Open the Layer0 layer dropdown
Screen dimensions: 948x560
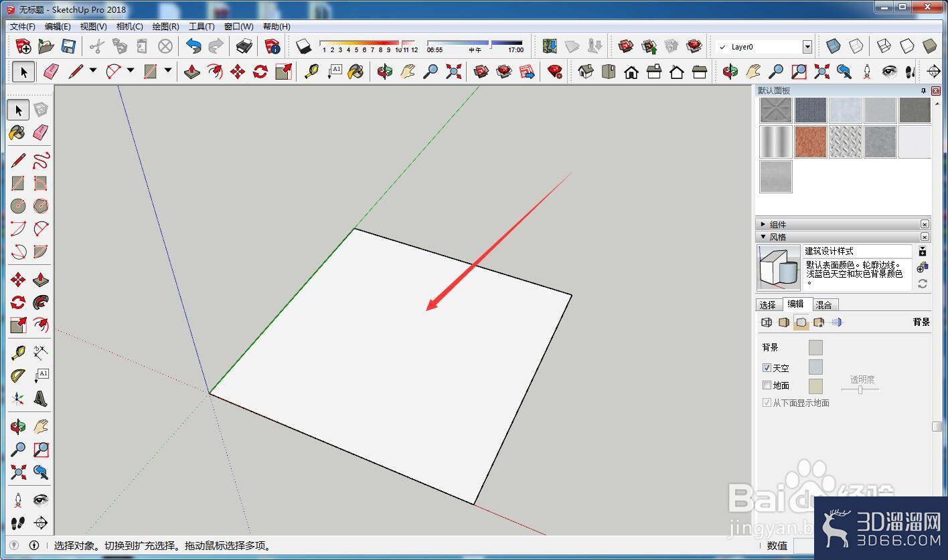[x=807, y=47]
